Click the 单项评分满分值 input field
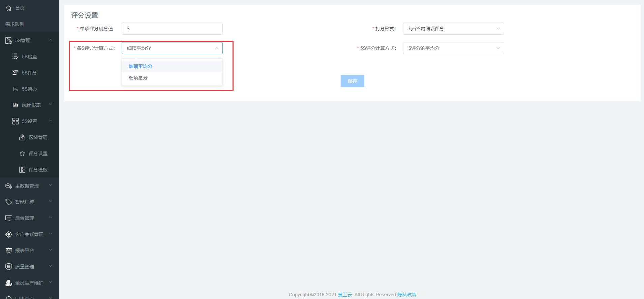This screenshot has height=299, width=644. click(x=172, y=29)
